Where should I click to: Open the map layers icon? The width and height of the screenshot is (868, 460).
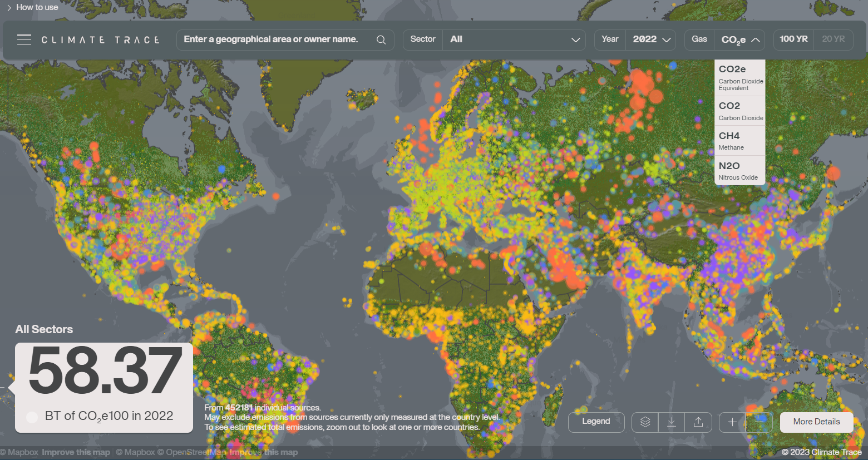645,422
